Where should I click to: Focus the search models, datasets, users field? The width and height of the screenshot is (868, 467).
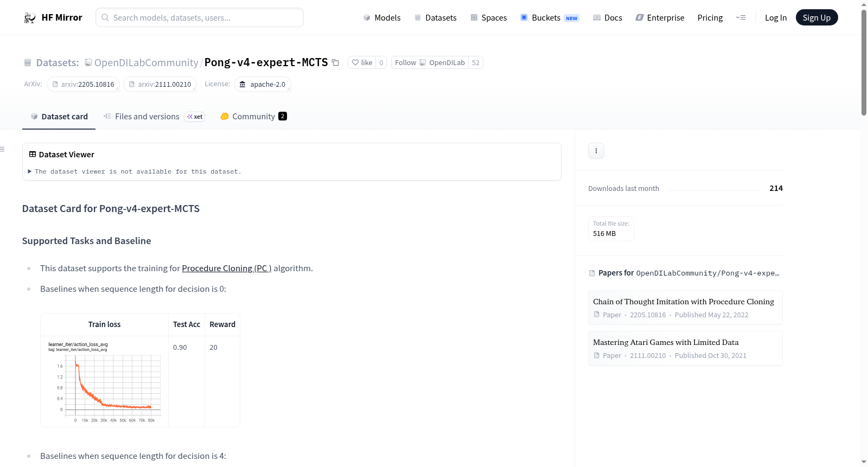(x=200, y=18)
